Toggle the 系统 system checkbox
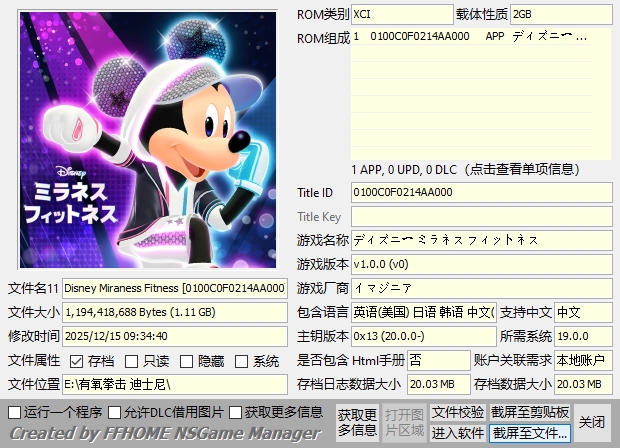Screen dimensions: 620x448 tap(241, 361)
